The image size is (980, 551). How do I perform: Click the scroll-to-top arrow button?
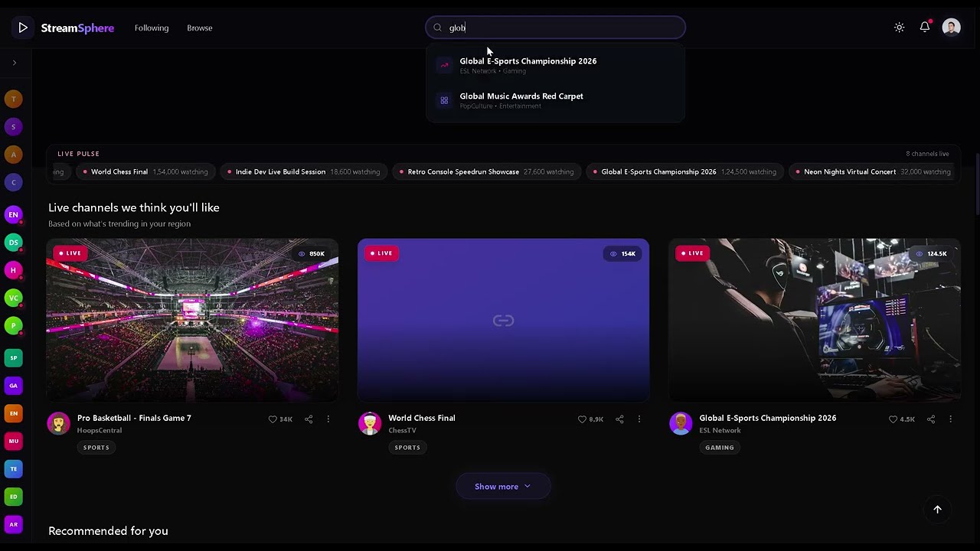click(937, 510)
